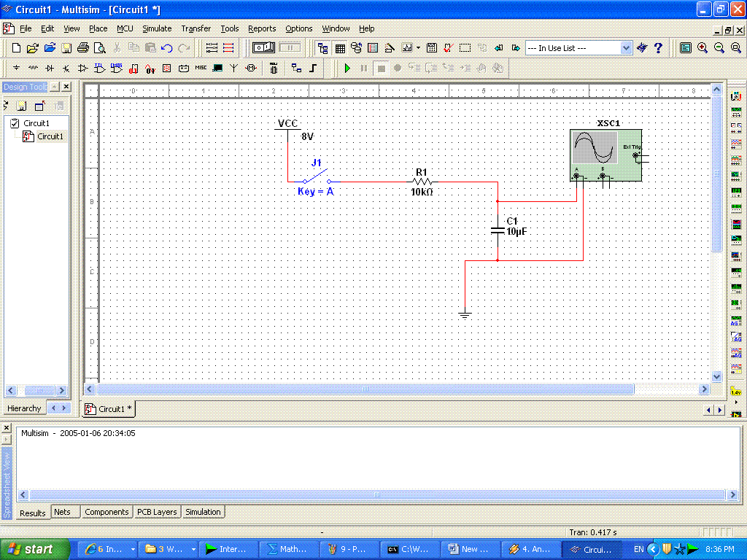Toggle the simulation run switch (0/1 rocker)
Image resolution: width=747 pixels, height=560 pixels.
click(x=263, y=47)
